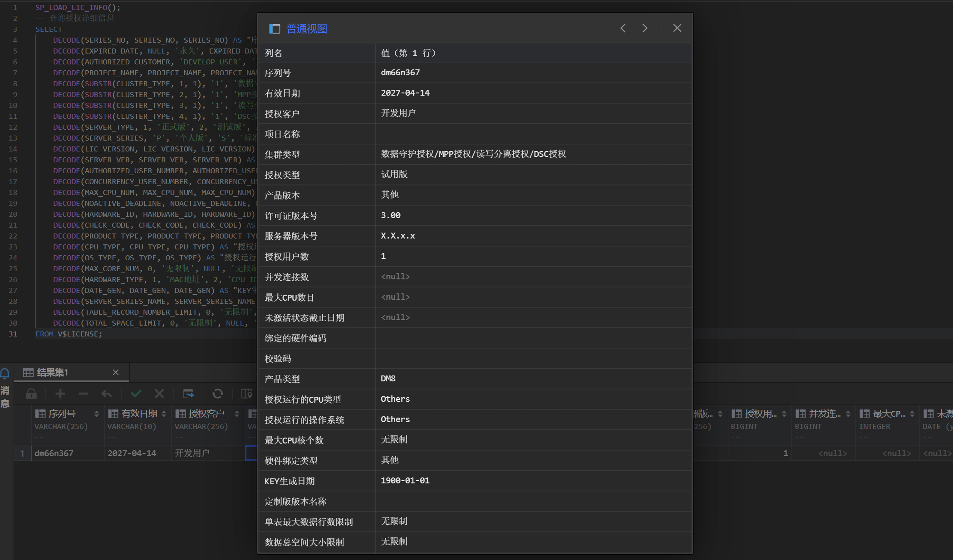The image size is (953, 560).
Task: Click the 未激... column header icon
Action: coord(928,414)
